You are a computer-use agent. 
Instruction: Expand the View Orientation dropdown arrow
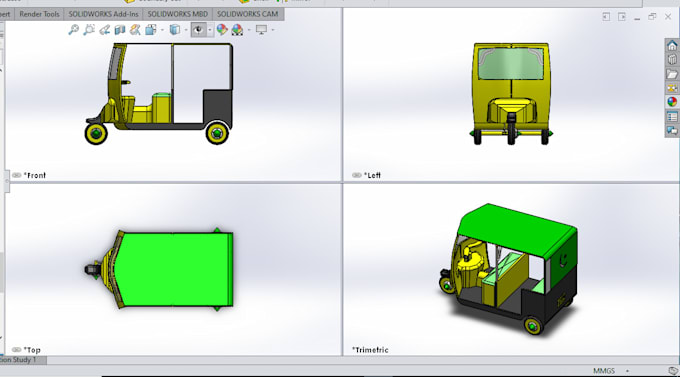click(162, 30)
